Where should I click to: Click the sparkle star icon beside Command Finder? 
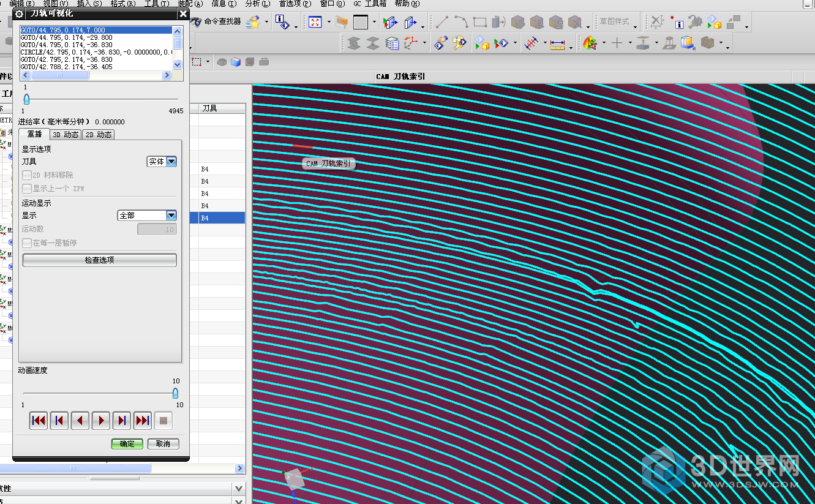[253, 23]
